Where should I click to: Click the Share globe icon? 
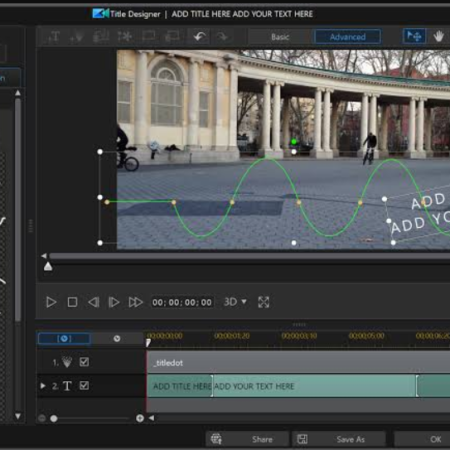point(216,439)
